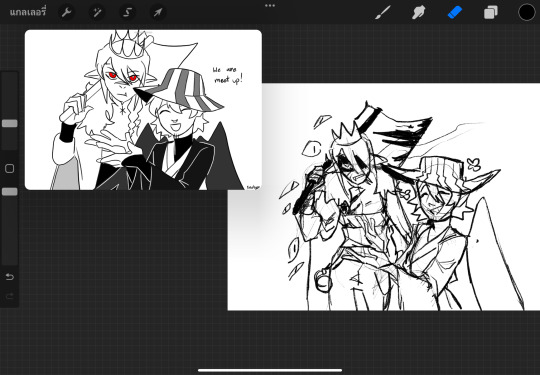Click the brush opacity slider handle

click(10, 192)
